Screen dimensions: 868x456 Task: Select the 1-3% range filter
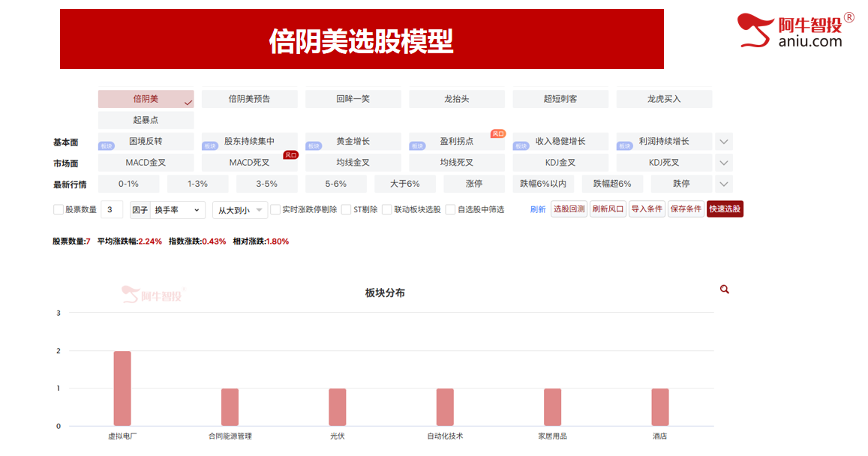[x=197, y=184]
